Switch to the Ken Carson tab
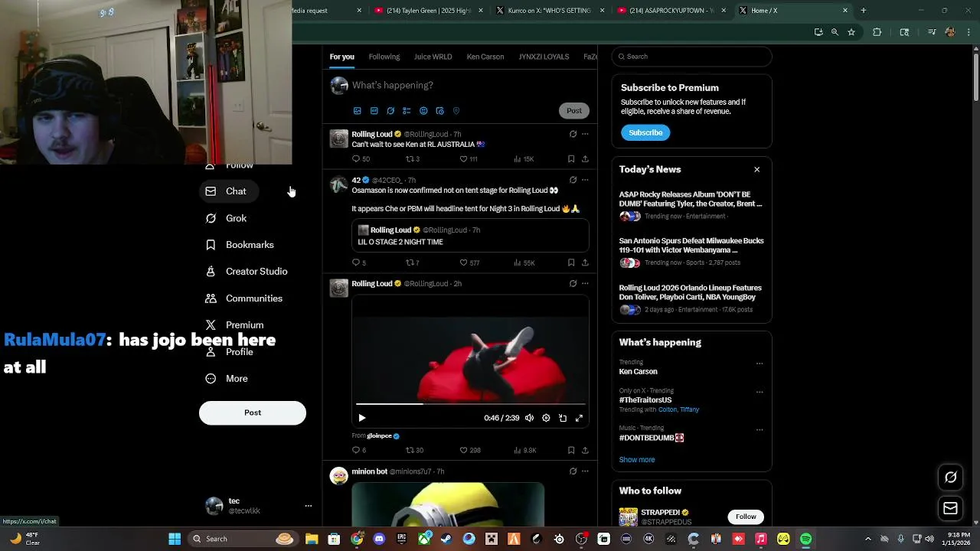Screen dimensions: 980x551 pyautogui.click(x=485, y=57)
